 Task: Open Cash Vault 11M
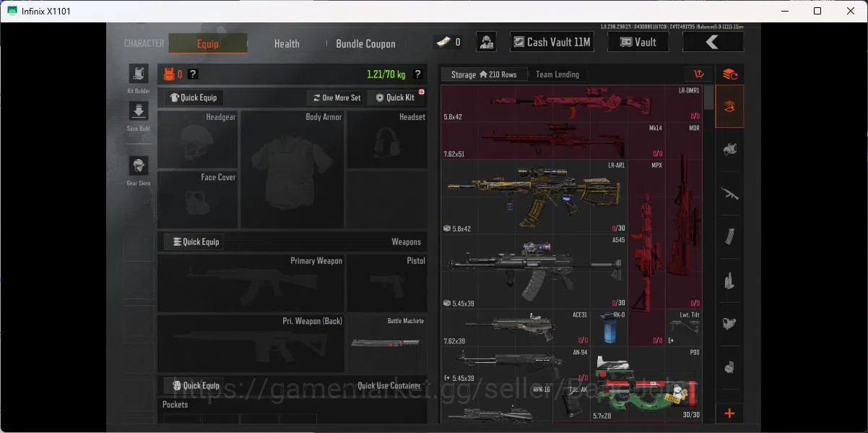click(x=552, y=42)
